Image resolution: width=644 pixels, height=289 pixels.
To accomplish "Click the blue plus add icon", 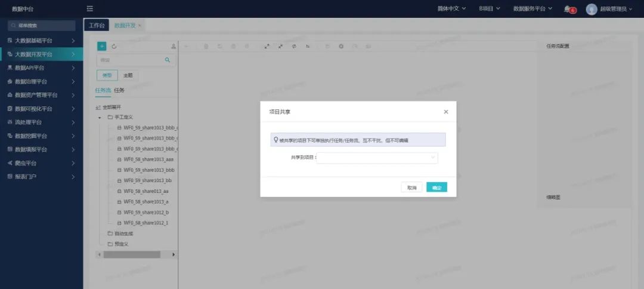I will coord(101,46).
